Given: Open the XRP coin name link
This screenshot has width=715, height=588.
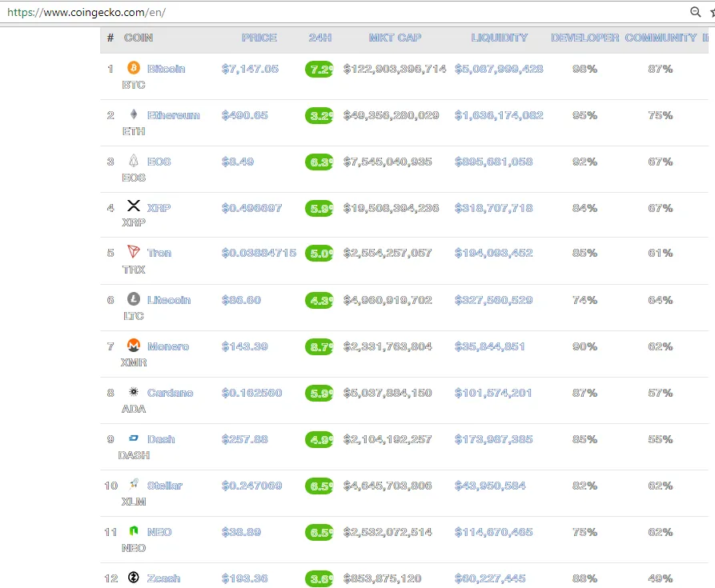Looking at the screenshot, I should pos(159,208).
